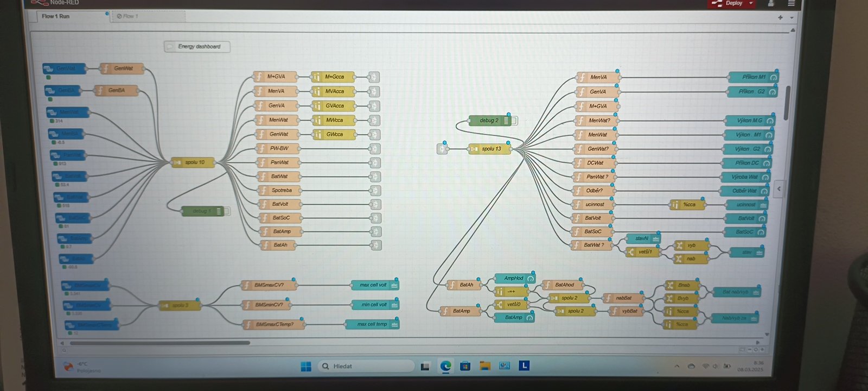This screenshot has height=391, width=868.
Task: Select the nab change node
Action: 690,259
